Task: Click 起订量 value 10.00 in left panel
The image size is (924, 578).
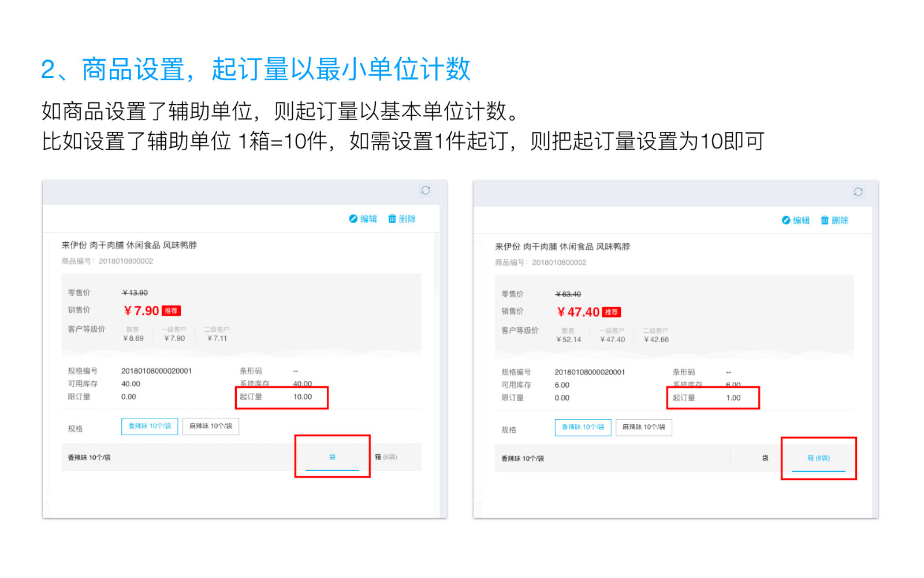Action: tap(303, 397)
